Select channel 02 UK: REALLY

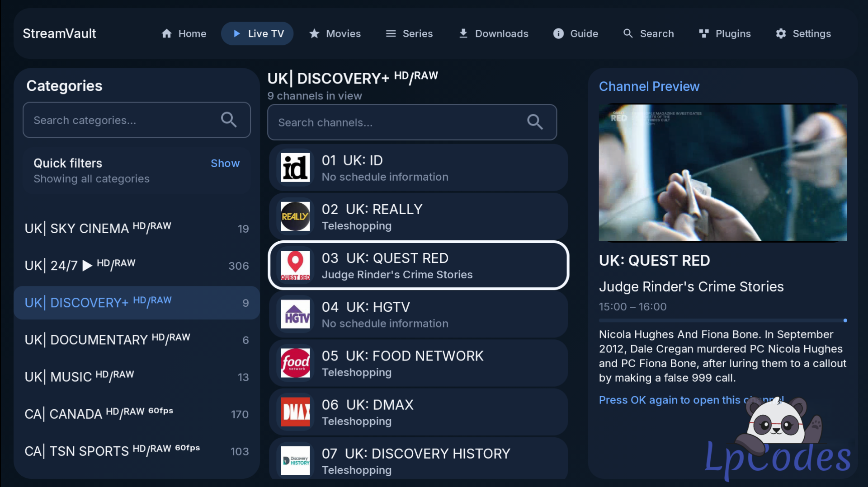418,216
